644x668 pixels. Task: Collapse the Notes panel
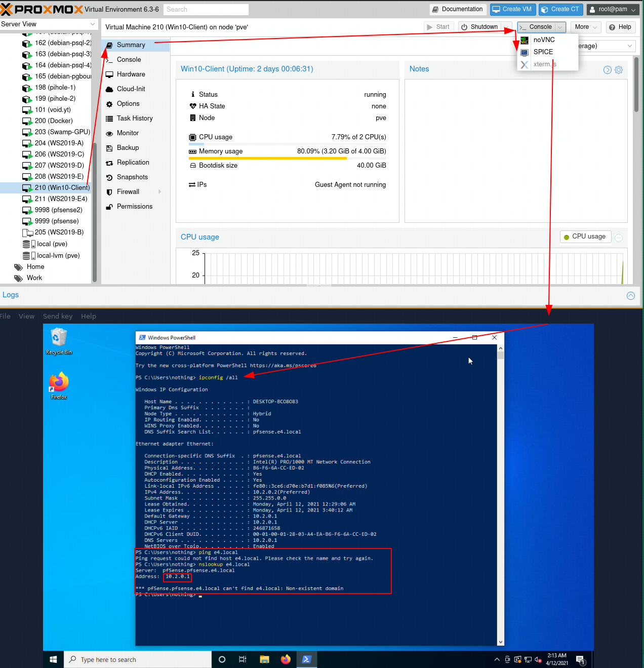point(608,70)
